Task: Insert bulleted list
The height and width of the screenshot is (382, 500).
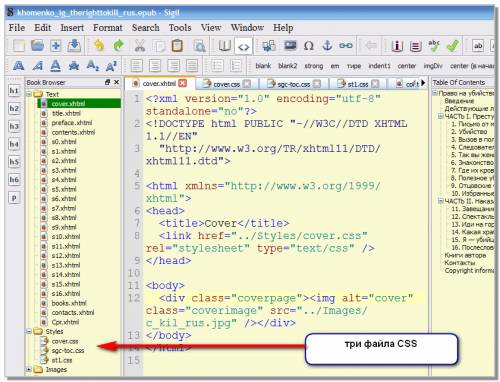Action: [217, 66]
